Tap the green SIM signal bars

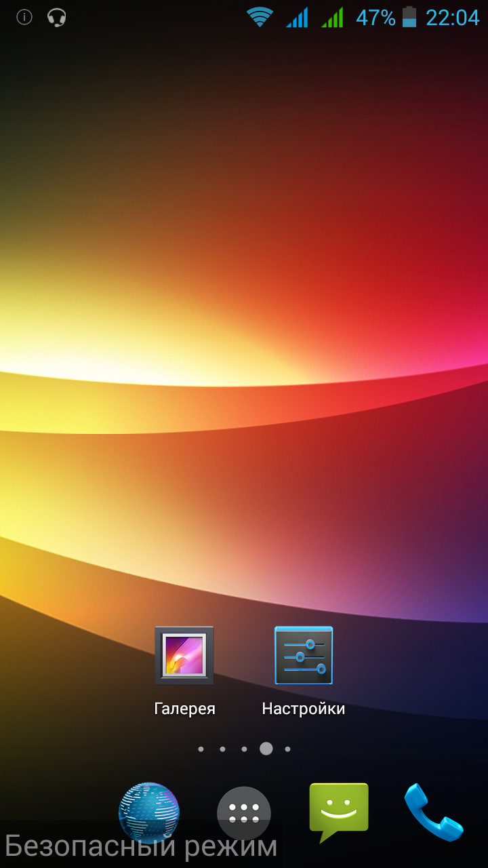332,17
